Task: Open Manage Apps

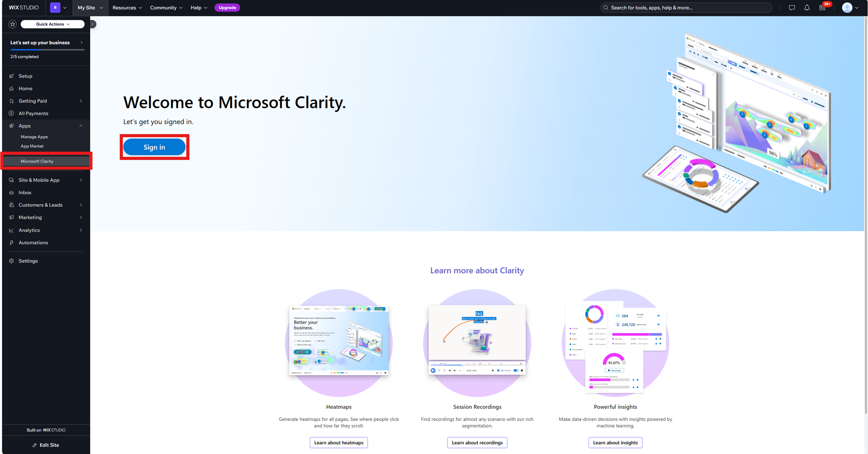Action: [x=34, y=137]
